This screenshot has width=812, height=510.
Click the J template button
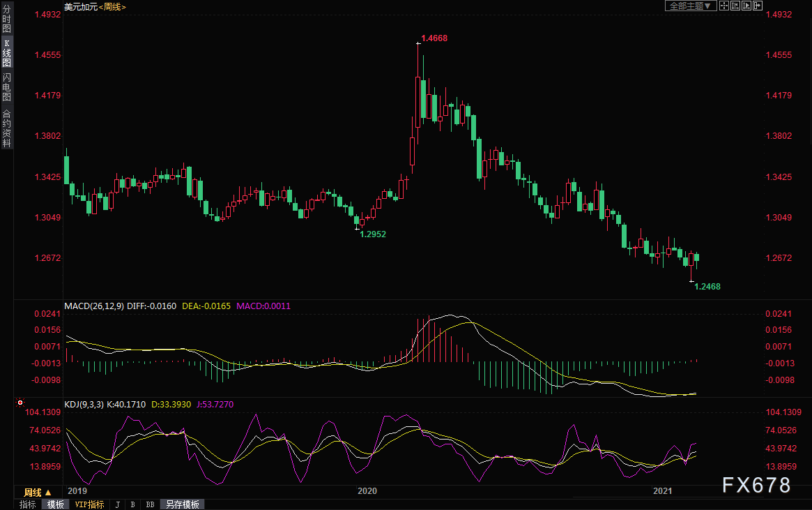118,504
